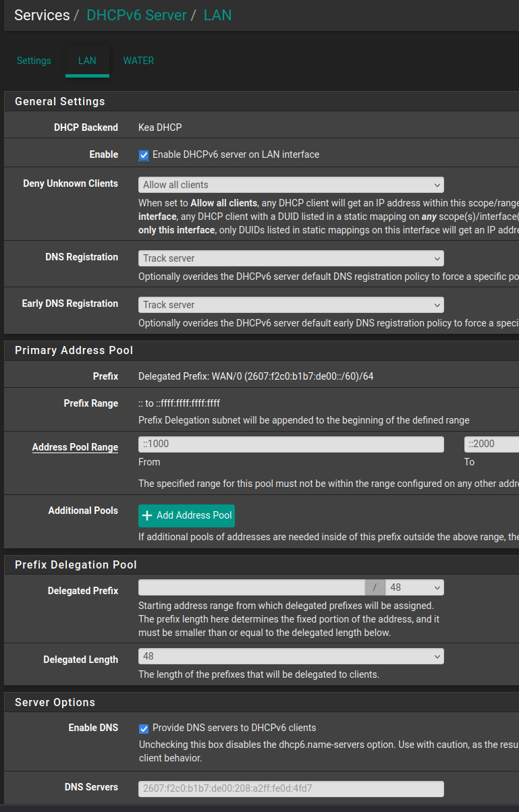Uncheck Provide DNS servers to DHCPv6 clients
This screenshot has width=519, height=812.
(144, 728)
